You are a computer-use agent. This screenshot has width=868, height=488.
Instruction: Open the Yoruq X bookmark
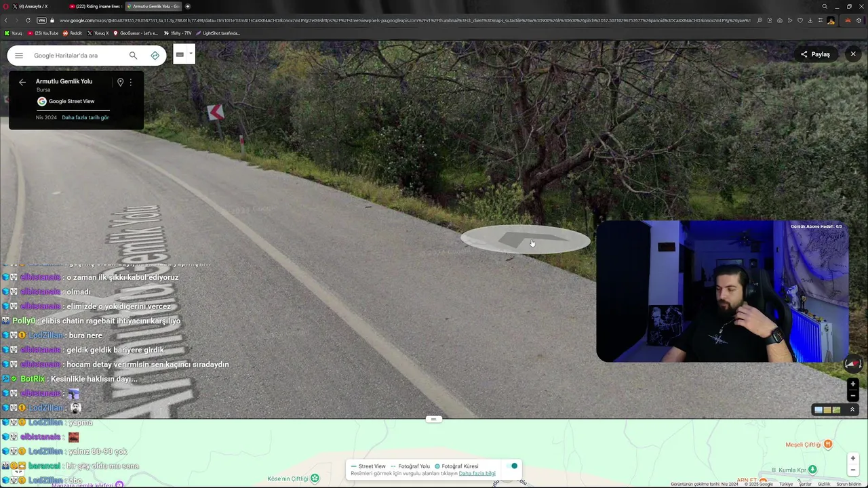coord(98,33)
